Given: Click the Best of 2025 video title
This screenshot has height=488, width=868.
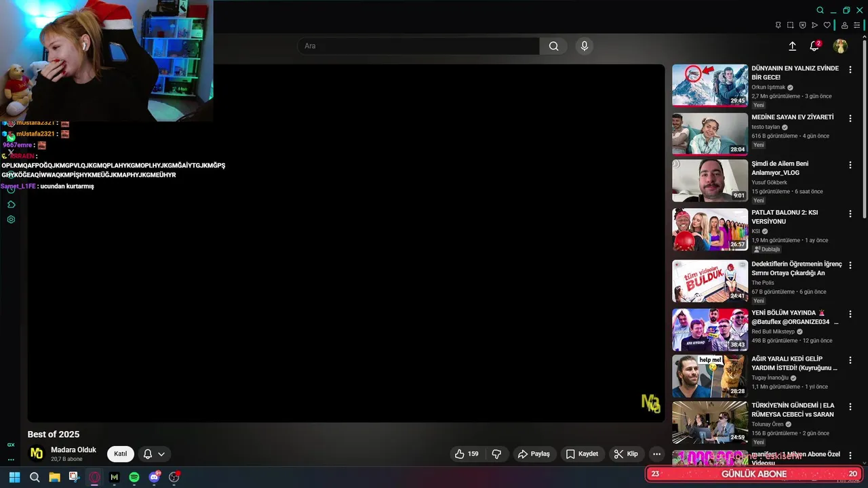Looking at the screenshot, I should 54,434.
